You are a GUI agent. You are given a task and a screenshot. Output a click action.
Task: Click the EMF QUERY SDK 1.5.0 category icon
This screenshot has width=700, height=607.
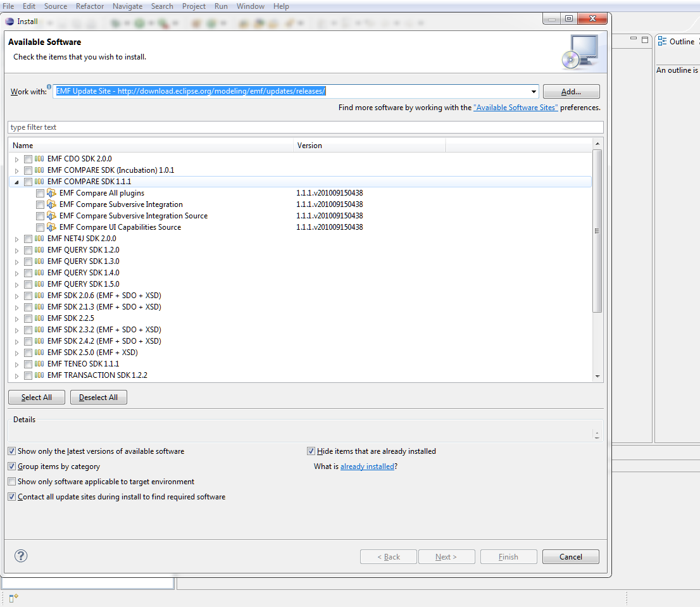pyautogui.click(x=39, y=284)
